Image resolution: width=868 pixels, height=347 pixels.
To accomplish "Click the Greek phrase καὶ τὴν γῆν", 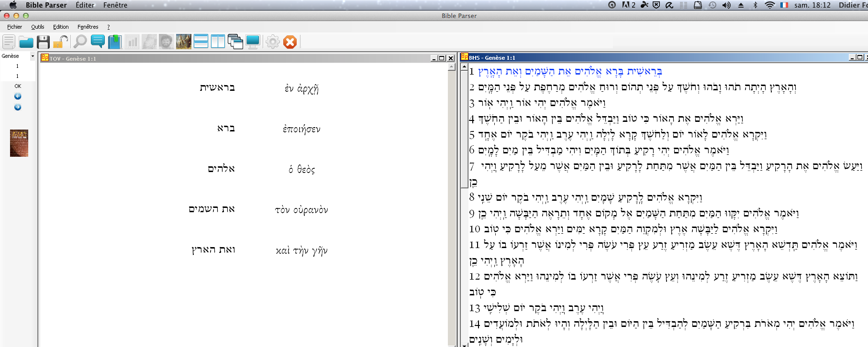I will pos(301,250).
